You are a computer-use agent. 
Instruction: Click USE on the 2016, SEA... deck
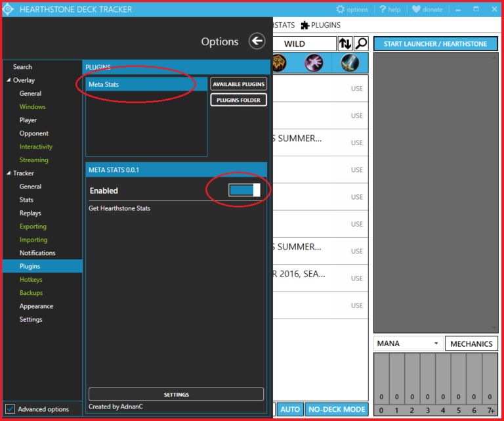(x=357, y=278)
